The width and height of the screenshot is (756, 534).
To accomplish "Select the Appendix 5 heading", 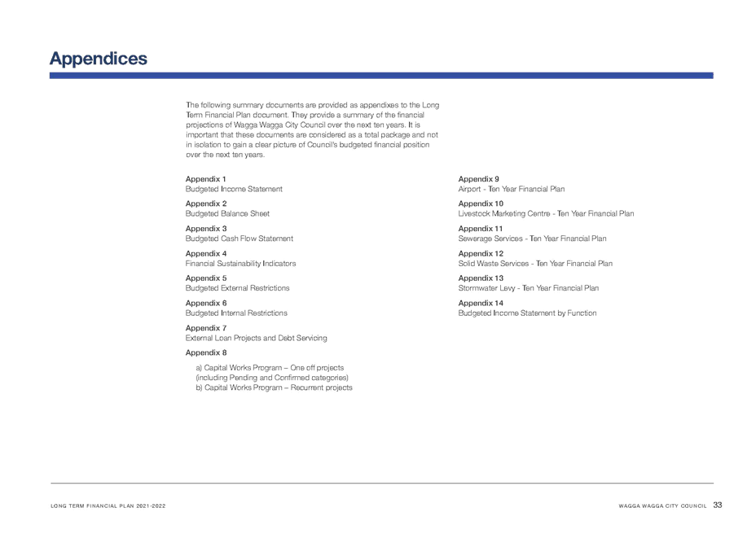I will pyautogui.click(x=206, y=278).
